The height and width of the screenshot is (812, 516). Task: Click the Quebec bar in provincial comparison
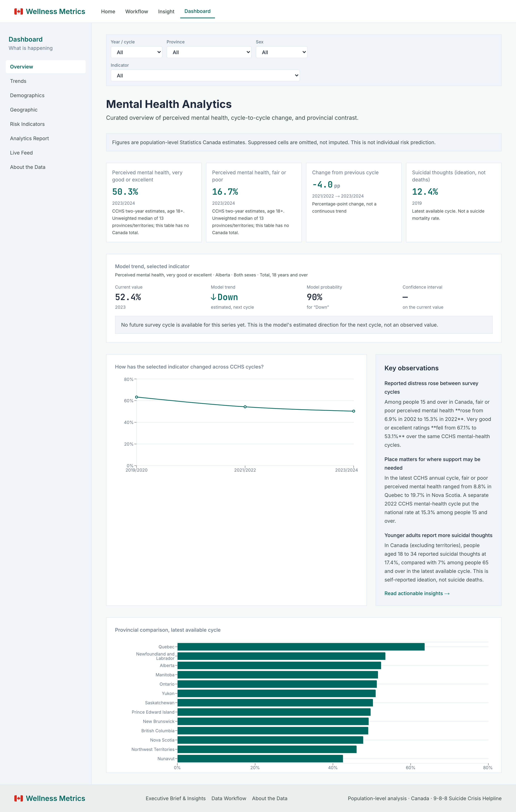click(301, 647)
